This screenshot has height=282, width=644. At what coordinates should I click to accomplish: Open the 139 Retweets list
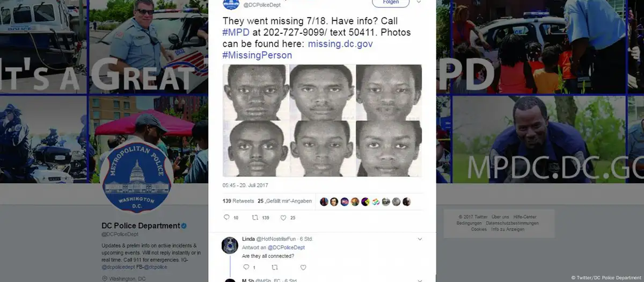point(238,201)
